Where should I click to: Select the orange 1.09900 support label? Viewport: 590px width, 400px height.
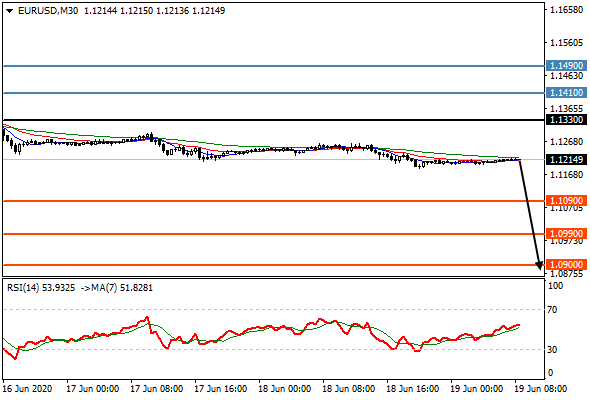point(566,234)
